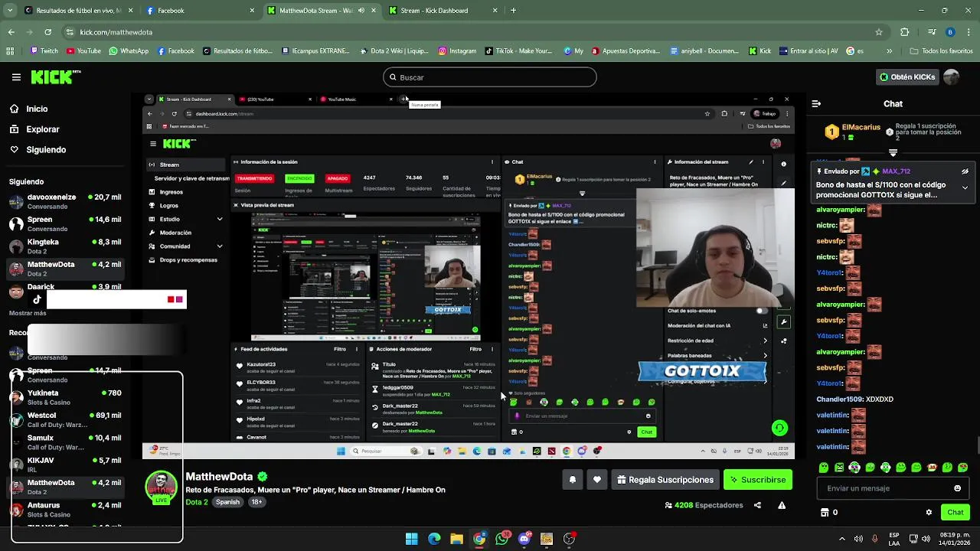Open Chrome extensions puzzle icon
The height and width of the screenshot is (551, 980).
click(x=905, y=32)
